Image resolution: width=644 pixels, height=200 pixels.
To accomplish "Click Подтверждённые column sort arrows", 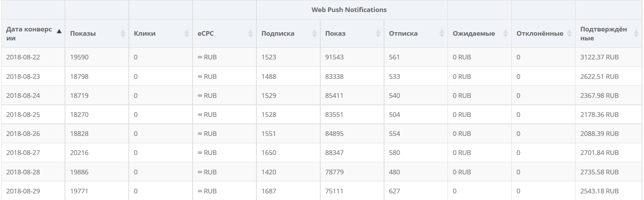I will pos(636,33).
